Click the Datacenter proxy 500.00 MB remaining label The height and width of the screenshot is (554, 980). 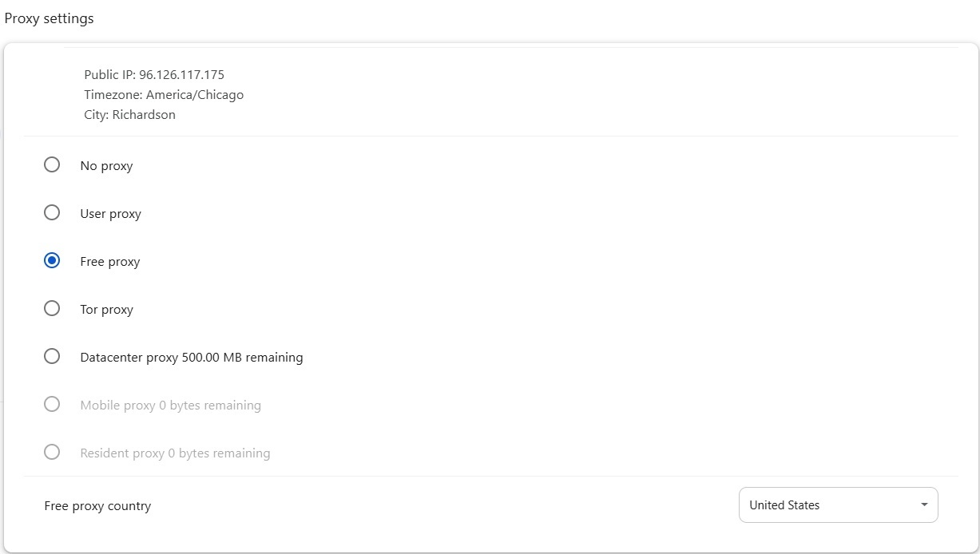192,358
